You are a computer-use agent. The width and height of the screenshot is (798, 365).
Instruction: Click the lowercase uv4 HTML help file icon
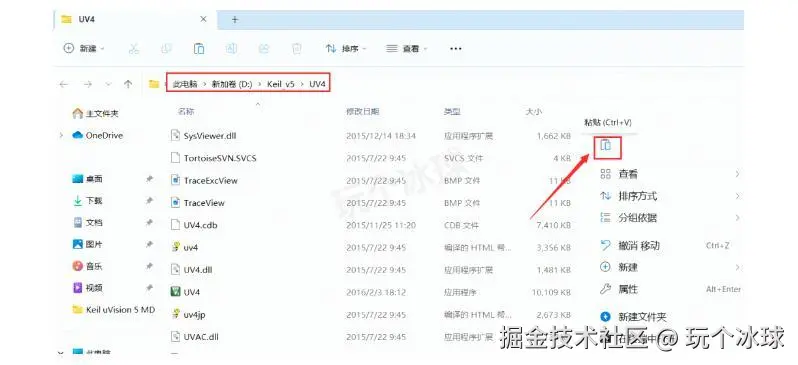175,247
